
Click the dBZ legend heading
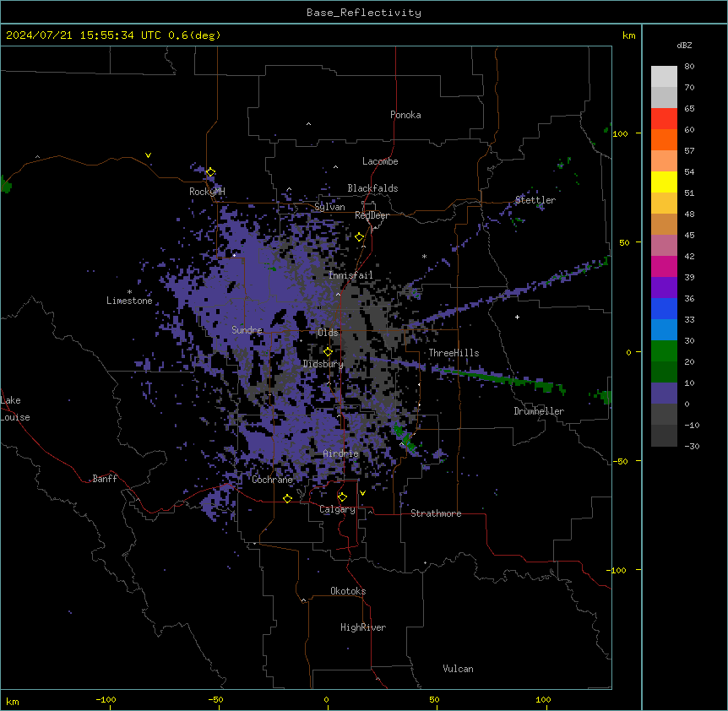coord(684,45)
